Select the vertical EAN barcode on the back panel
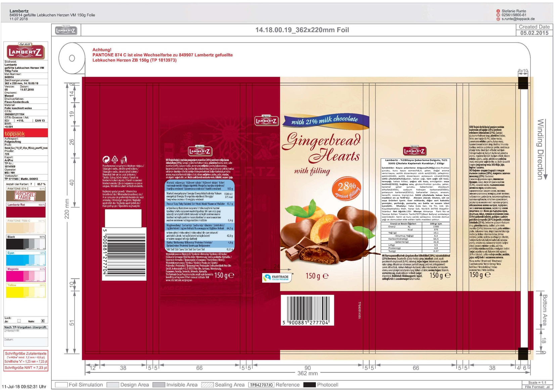The image size is (554, 392). coord(124,254)
